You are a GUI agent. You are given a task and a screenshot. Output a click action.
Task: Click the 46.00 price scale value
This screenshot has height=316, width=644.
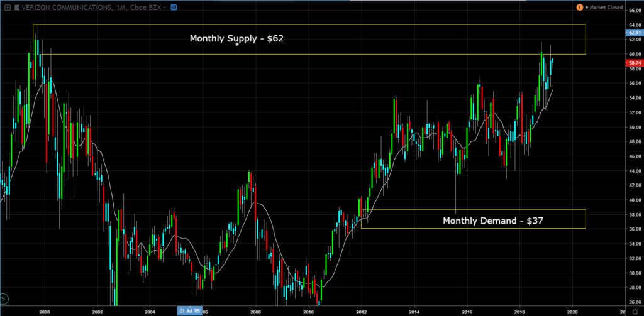(x=635, y=156)
